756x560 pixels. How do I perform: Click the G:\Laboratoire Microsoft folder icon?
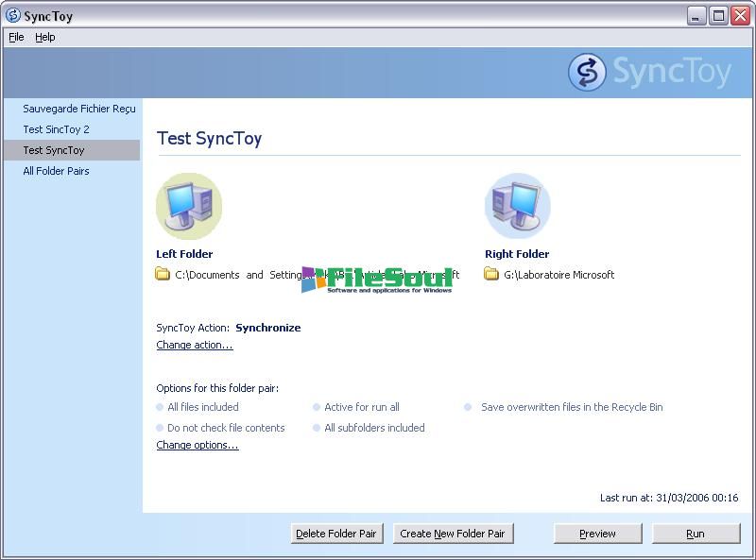click(491, 274)
